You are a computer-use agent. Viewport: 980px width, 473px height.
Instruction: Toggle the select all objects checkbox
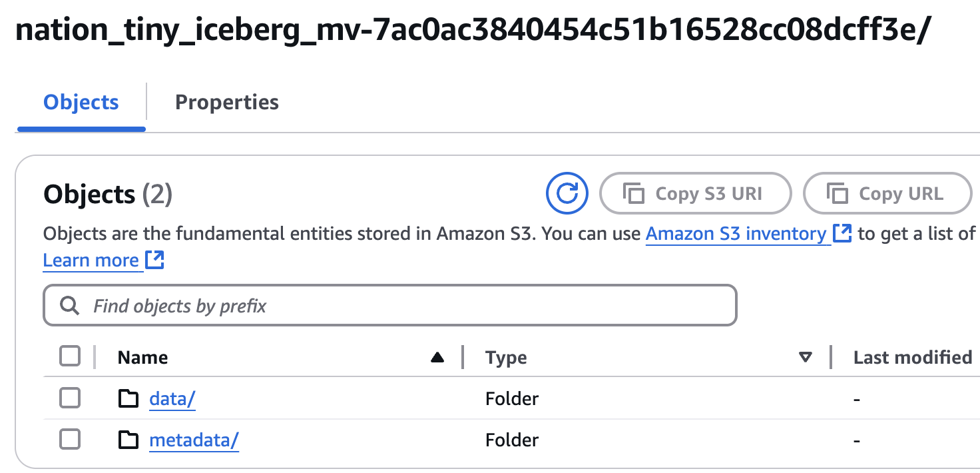[x=70, y=356]
